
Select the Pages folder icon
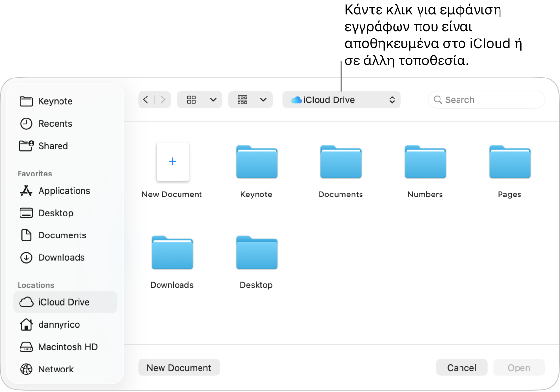[x=510, y=162]
